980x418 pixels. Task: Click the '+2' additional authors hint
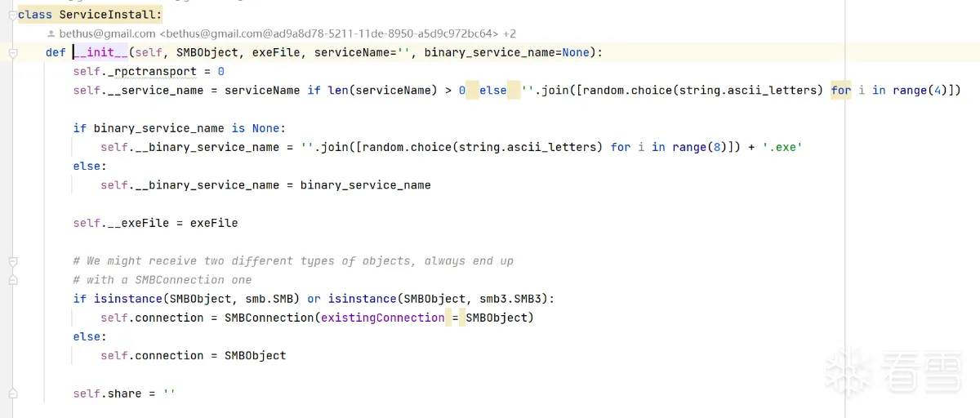[509, 33]
